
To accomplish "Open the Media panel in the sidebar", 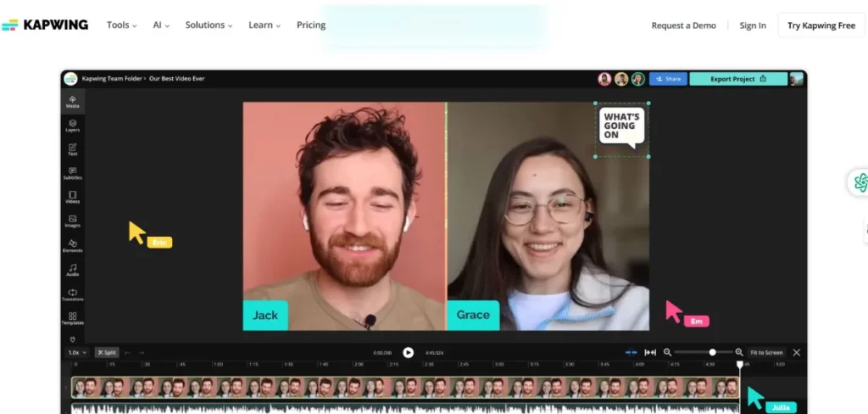I will (x=73, y=102).
